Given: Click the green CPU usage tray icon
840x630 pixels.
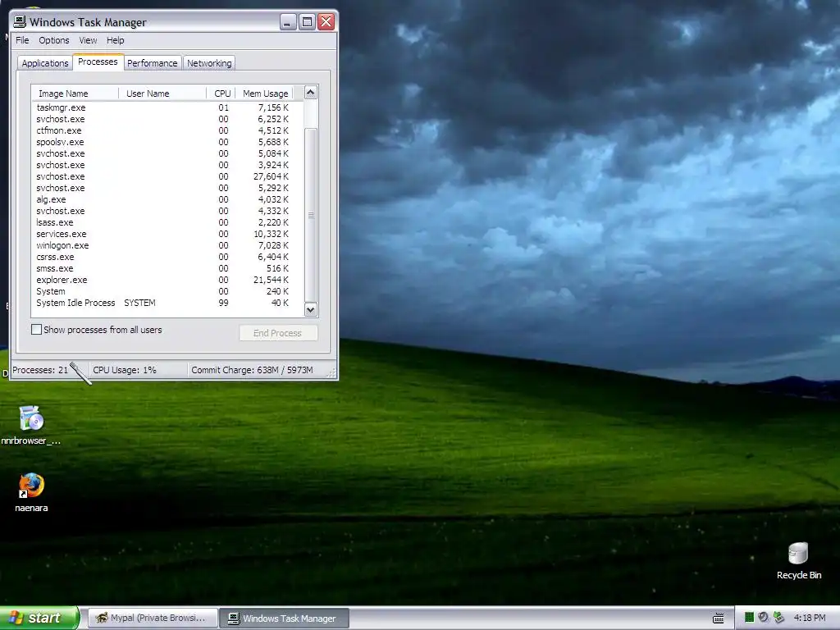Looking at the screenshot, I should point(749,618).
